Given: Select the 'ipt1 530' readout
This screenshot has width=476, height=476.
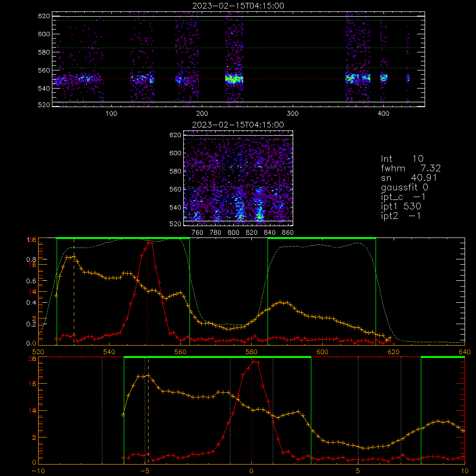Looking at the screenshot, I should [401, 207].
